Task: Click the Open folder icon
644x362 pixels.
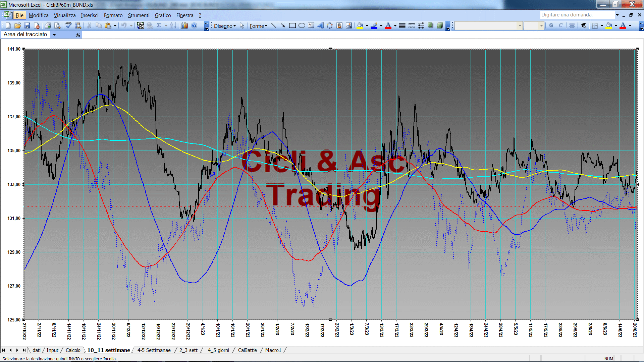Action: click(x=18, y=25)
